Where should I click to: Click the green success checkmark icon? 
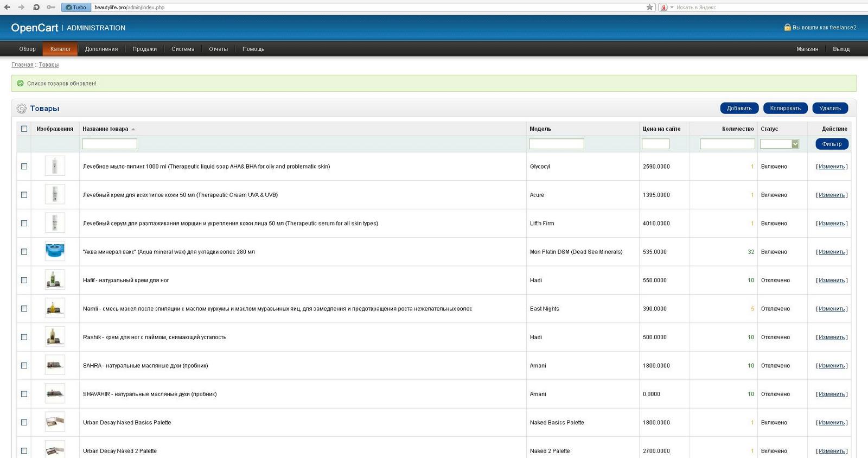[x=20, y=83]
